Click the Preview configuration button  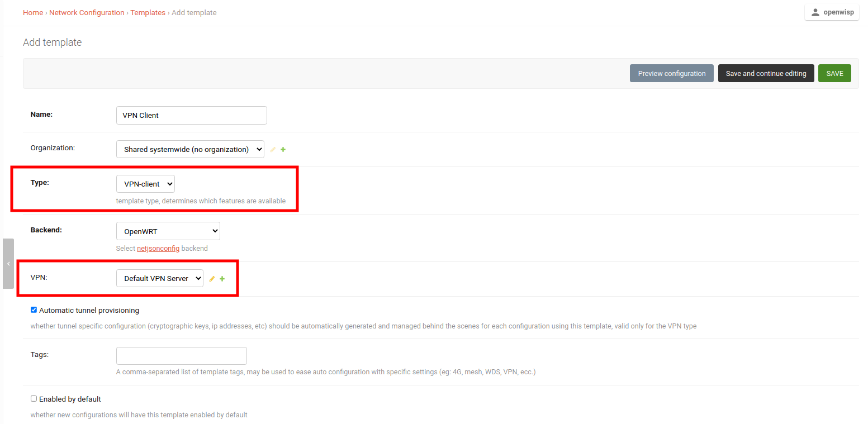(x=671, y=74)
